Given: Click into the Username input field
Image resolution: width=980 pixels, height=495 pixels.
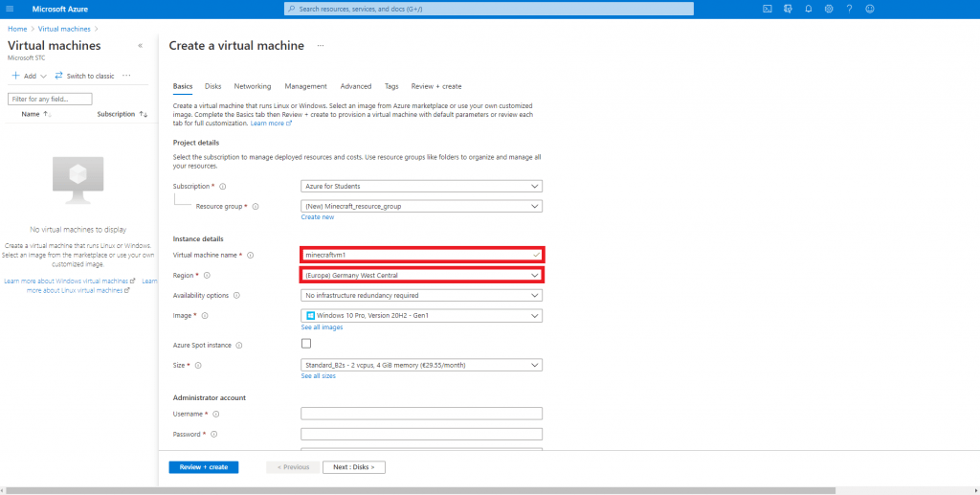Looking at the screenshot, I should coord(421,414).
